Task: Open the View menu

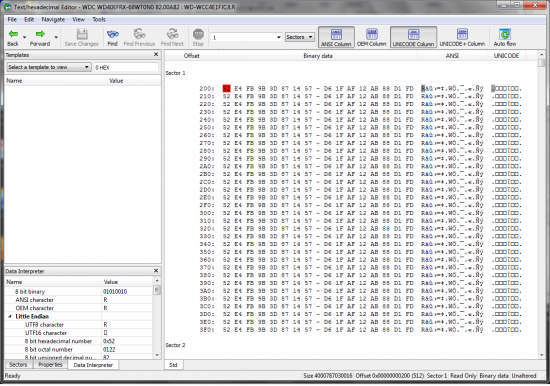Action: [x=78, y=19]
